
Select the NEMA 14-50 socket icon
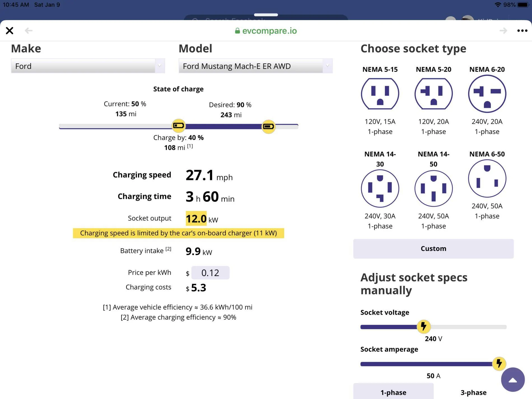pyautogui.click(x=433, y=188)
